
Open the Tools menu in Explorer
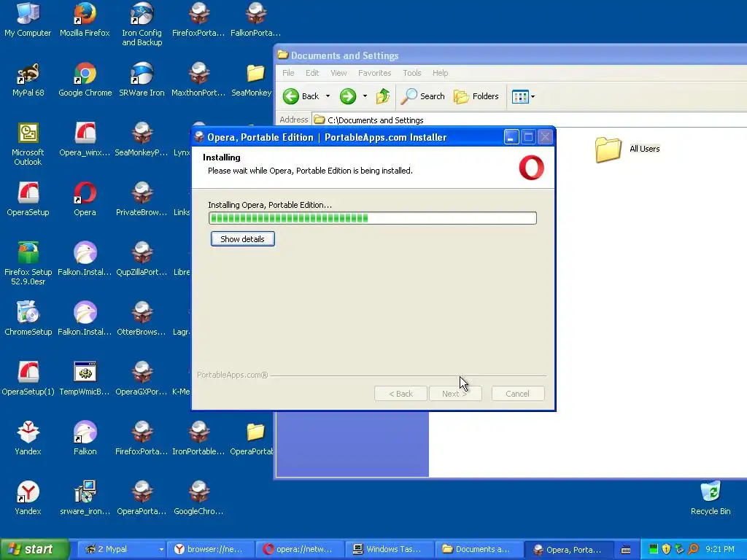411,73
